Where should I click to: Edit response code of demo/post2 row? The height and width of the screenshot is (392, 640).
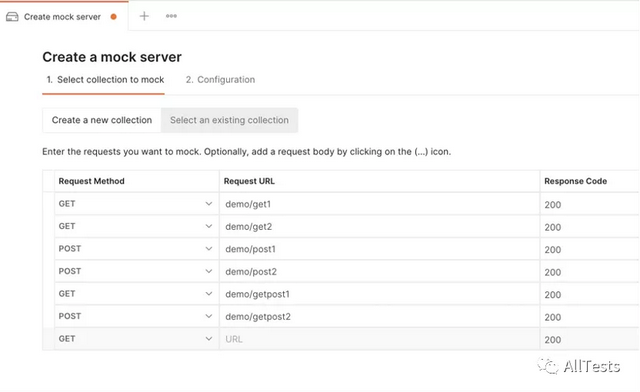589,272
